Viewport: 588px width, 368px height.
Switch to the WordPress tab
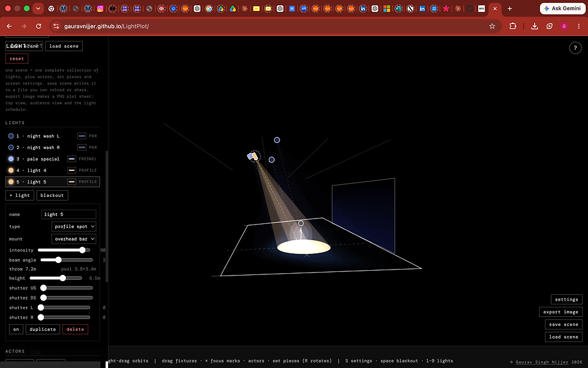[410, 8]
